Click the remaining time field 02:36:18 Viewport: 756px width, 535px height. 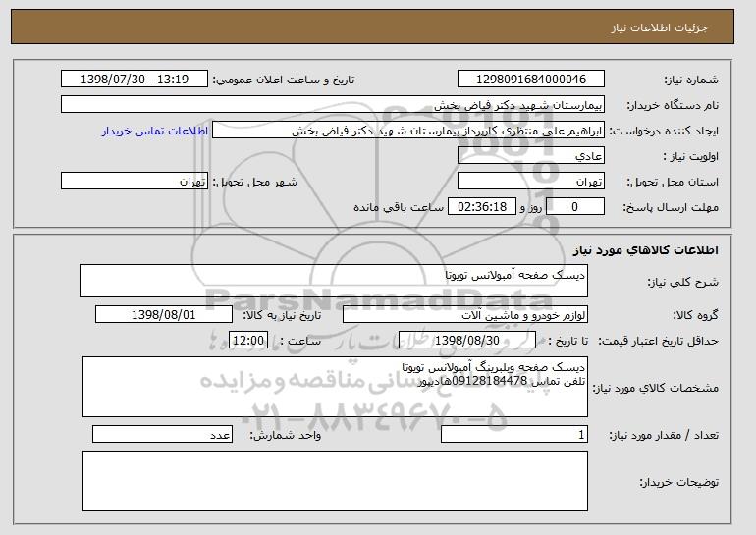click(x=482, y=207)
